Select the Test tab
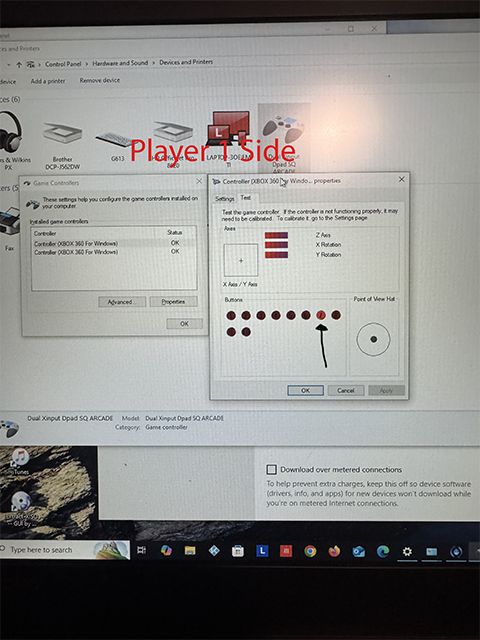Screen dimensions: 480x640 click(246, 198)
